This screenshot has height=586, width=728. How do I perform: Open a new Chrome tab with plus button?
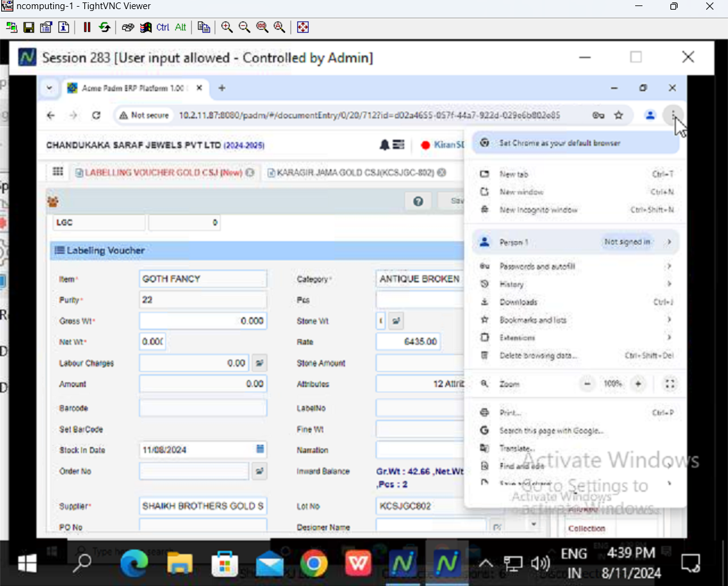tap(222, 88)
